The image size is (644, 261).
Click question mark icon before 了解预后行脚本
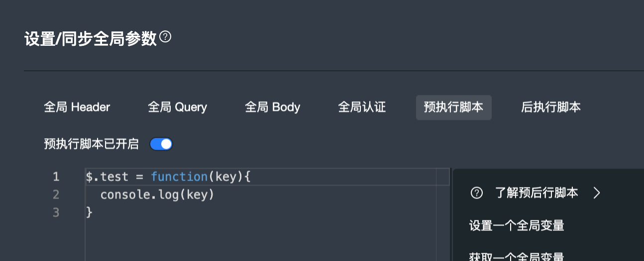[476, 193]
